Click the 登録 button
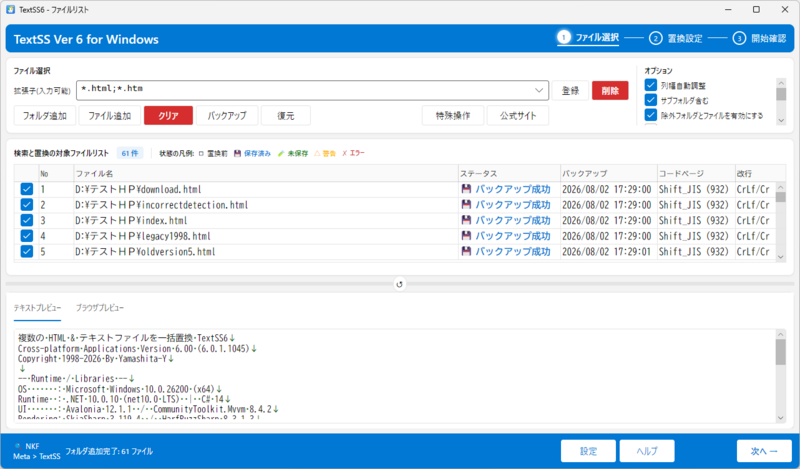 pyautogui.click(x=570, y=91)
